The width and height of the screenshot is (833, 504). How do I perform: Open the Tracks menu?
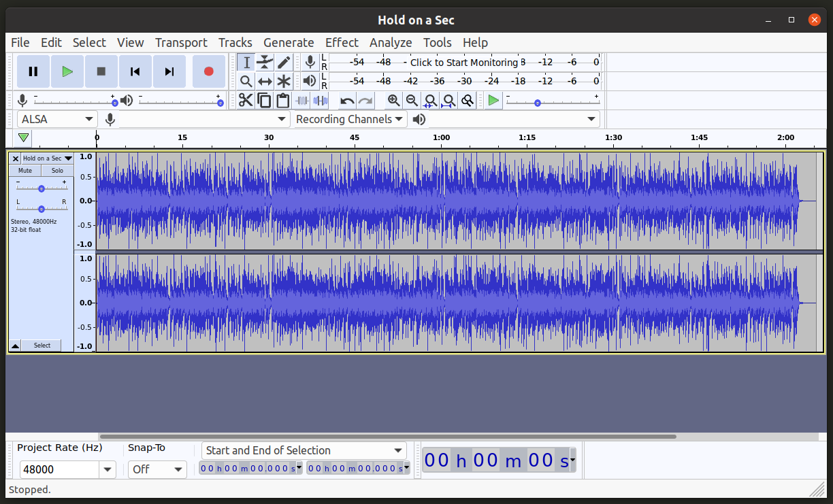click(235, 42)
